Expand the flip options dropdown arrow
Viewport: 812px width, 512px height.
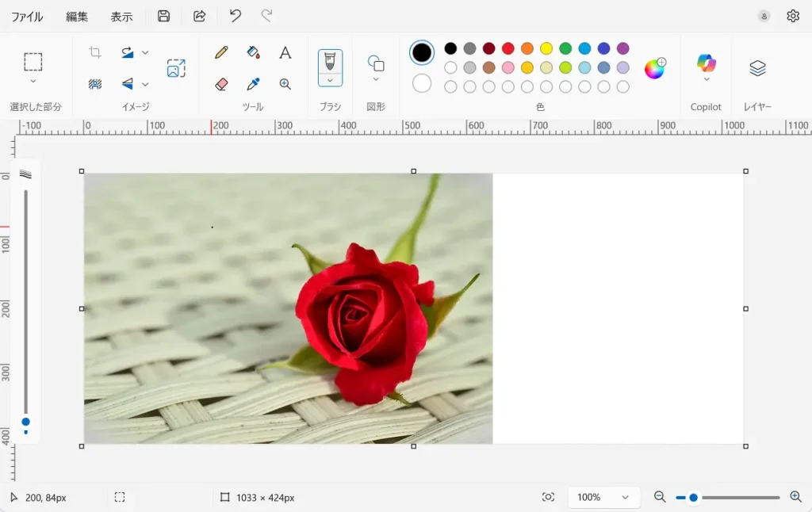[146, 84]
